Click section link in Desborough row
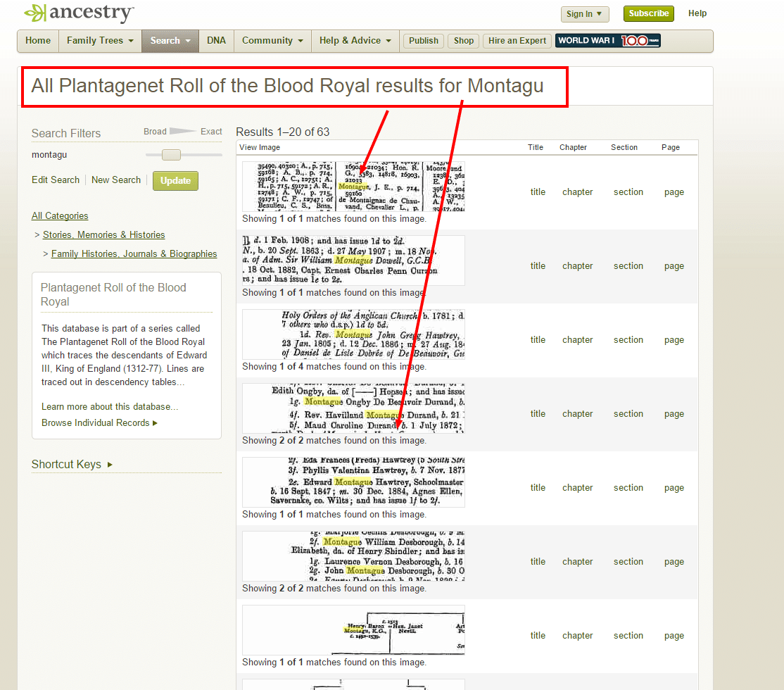The height and width of the screenshot is (690, 784). point(628,562)
